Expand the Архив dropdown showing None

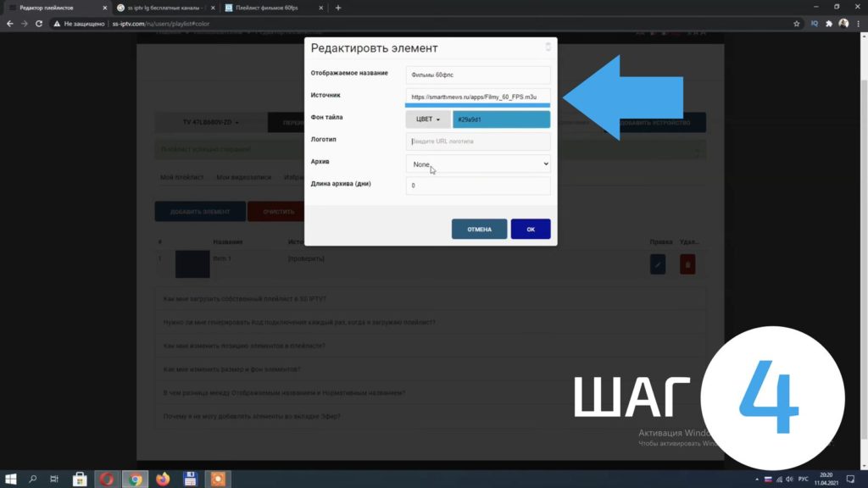tap(478, 164)
